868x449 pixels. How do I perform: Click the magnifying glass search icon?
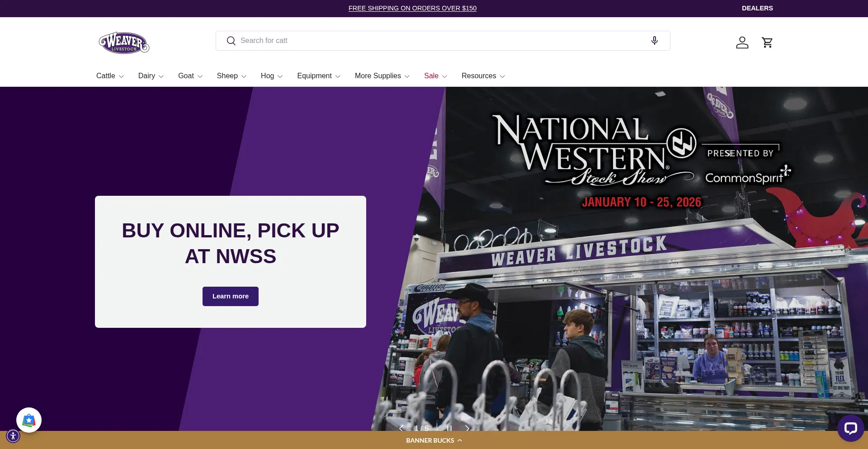point(231,41)
